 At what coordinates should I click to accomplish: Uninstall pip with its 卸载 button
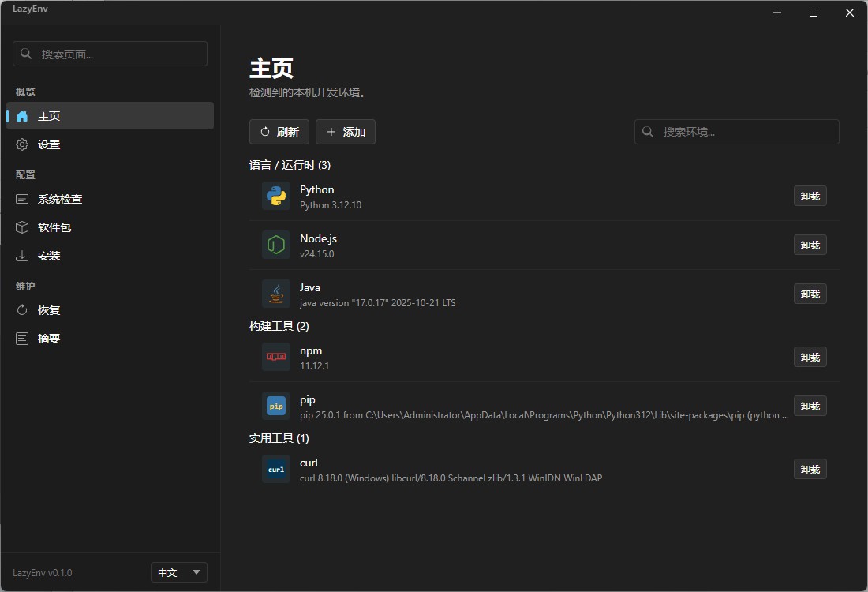tap(810, 406)
